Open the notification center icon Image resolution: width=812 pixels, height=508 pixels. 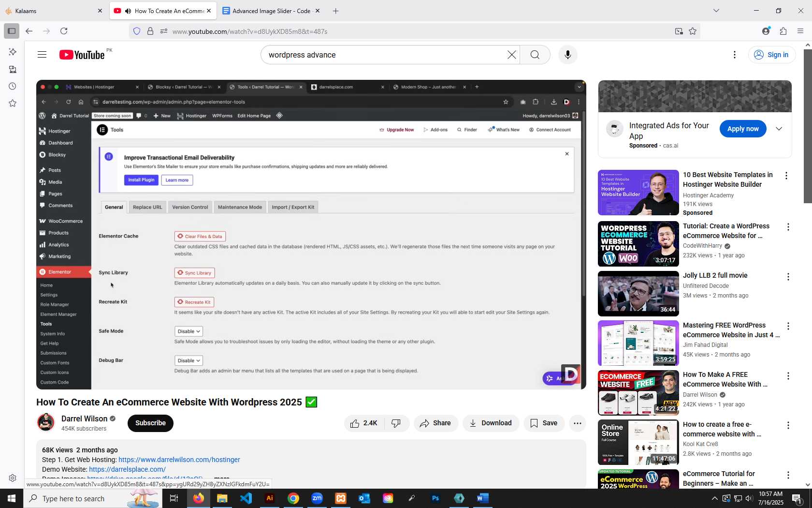pyautogui.click(x=797, y=498)
